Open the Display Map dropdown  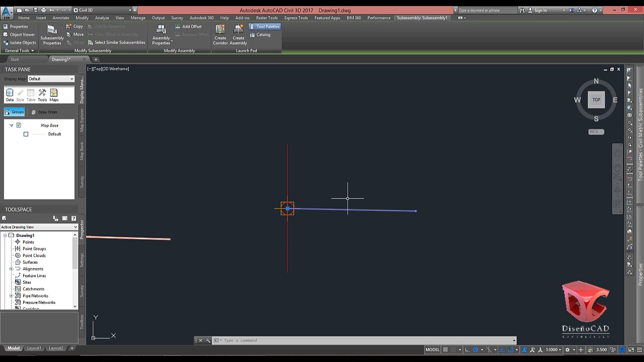tap(51, 79)
